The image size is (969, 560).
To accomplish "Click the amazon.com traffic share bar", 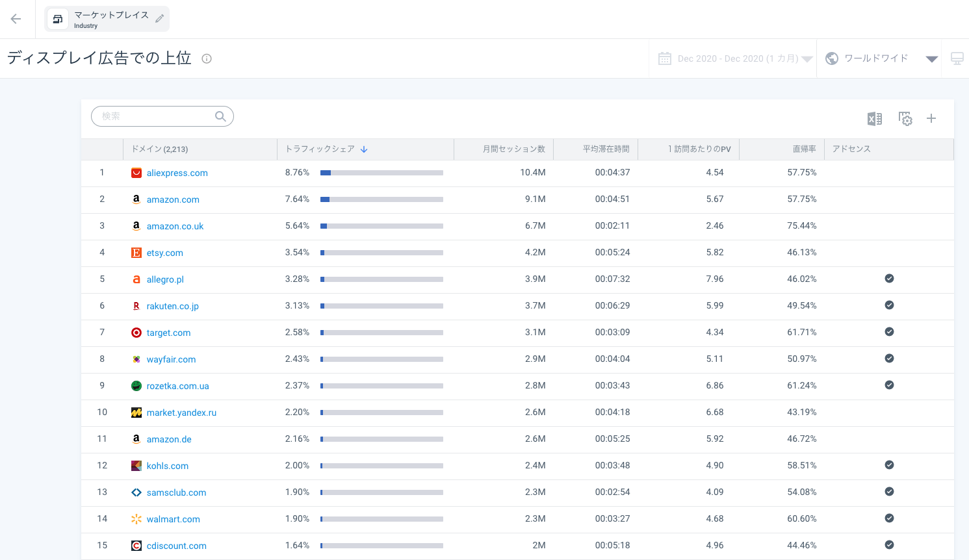I will 381,199.
